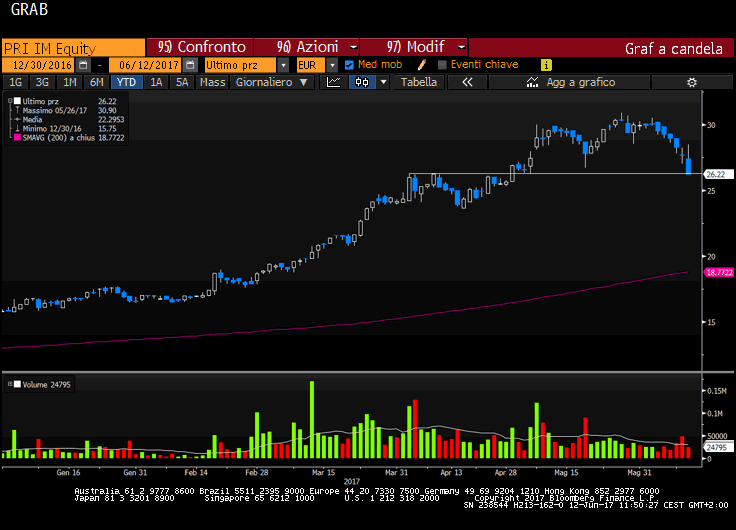Select the YTD time range

coord(125,82)
